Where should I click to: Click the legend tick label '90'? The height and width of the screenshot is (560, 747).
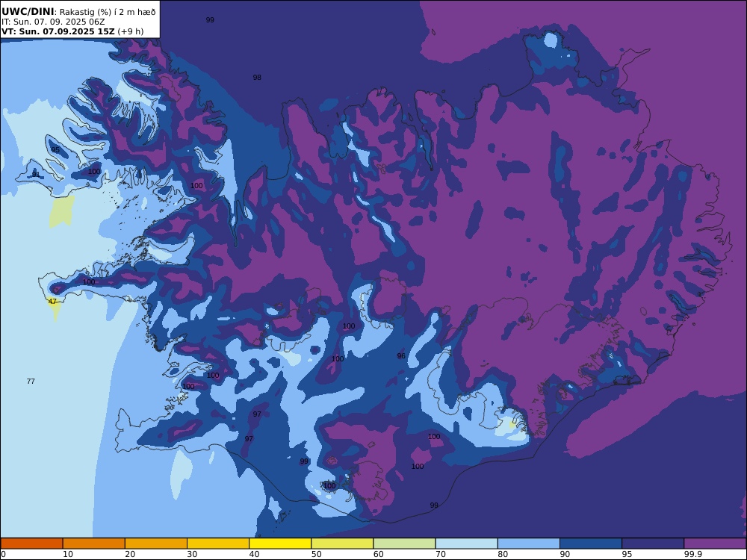(x=565, y=554)
